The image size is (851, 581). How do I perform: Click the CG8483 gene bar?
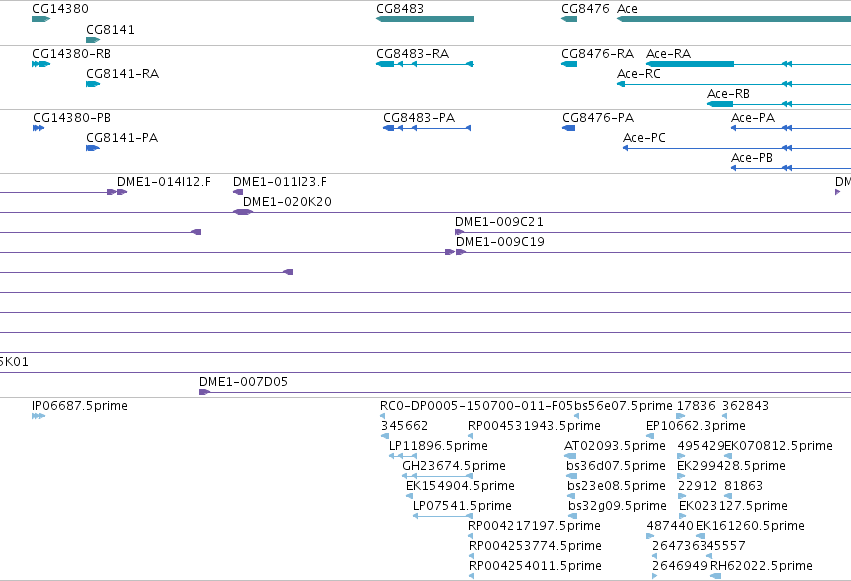click(425, 19)
